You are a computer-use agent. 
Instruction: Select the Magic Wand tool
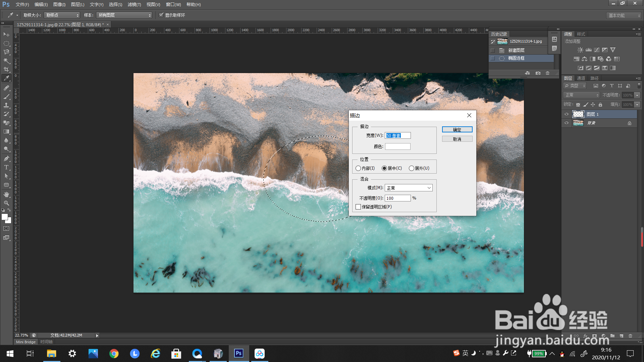coord(6,61)
